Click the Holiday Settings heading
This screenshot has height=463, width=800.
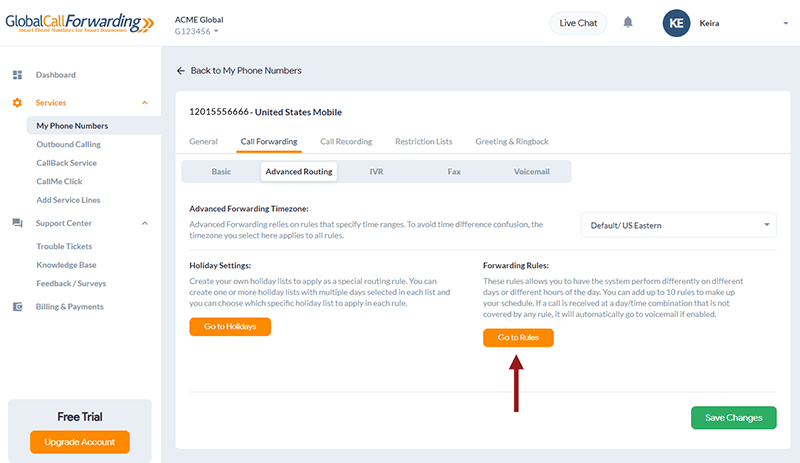tap(220, 265)
